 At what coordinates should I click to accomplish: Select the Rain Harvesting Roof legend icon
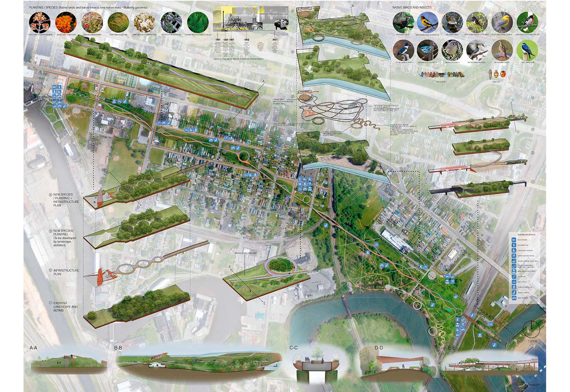click(x=514, y=271)
